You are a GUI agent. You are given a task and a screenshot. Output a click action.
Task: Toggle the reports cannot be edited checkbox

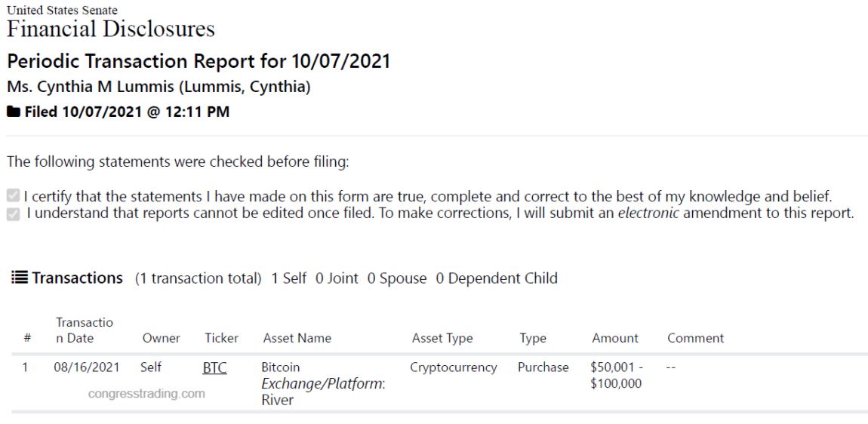click(x=13, y=214)
